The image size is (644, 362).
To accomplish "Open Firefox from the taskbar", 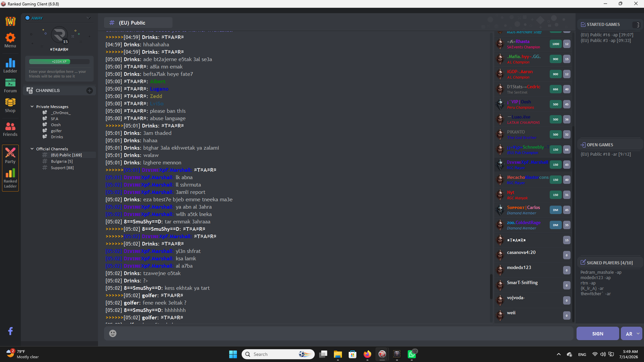I will pos(367,354).
